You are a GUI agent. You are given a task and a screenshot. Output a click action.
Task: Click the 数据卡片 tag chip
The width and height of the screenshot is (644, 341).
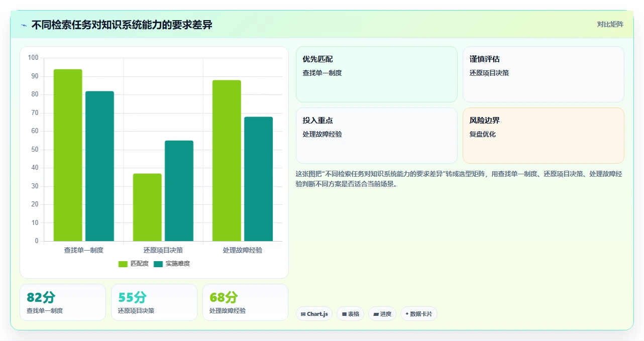click(x=419, y=314)
